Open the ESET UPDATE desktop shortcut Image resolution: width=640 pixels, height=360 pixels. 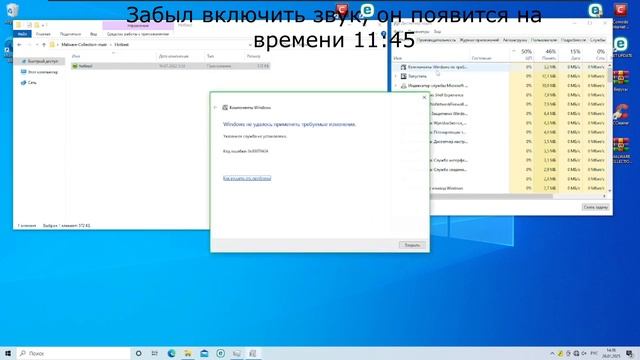point(620,47)
